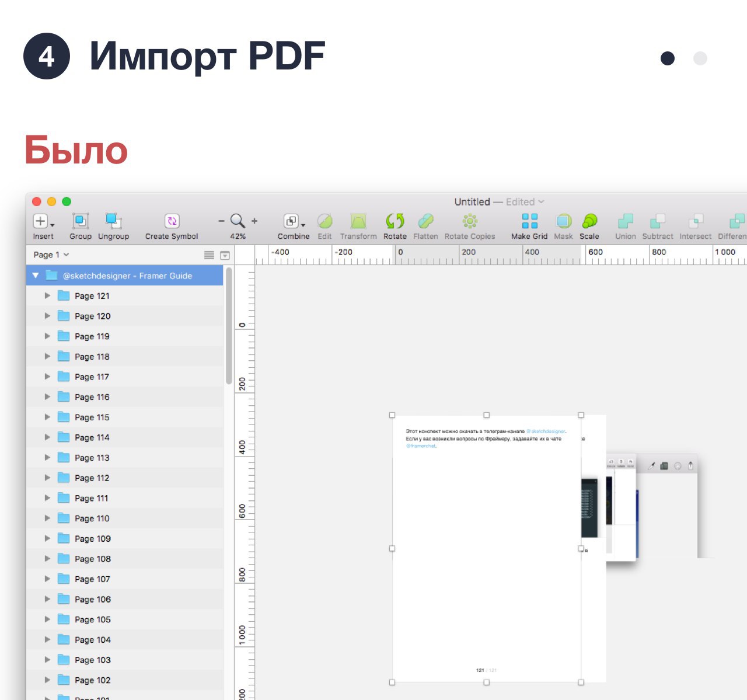The height and width of the screenshot is (700, 747).
Task: Select the Page 102 layer
Action: coord(125,680)
